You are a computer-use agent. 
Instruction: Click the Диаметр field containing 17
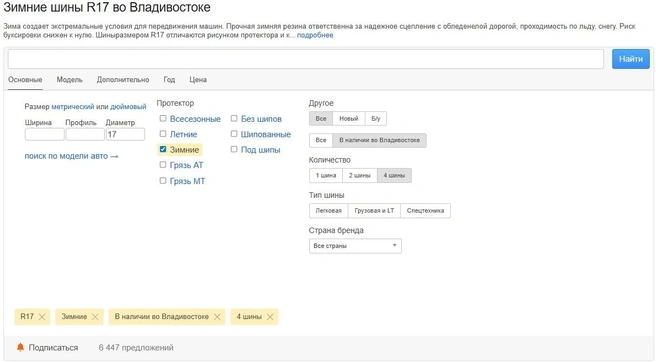pyautogui.click(x=125, y=134)
